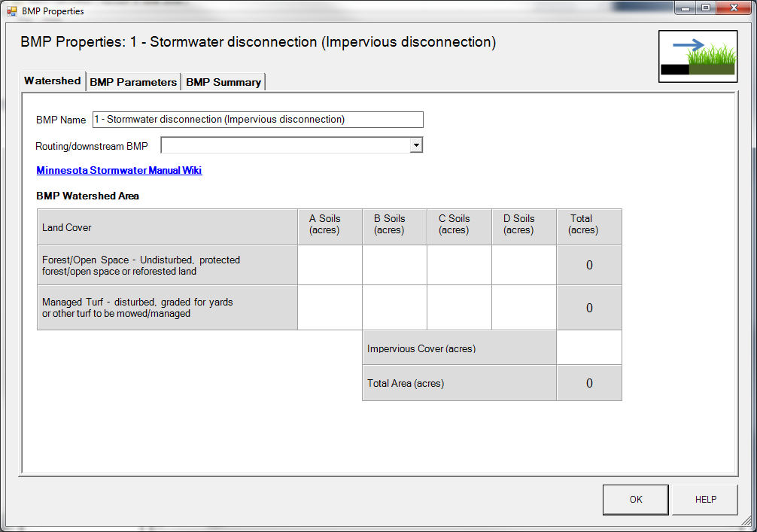This screenshot has height=532, width=757.
Task: Switch to the BMP Parameters tab
Action: [x=133, y=82]
